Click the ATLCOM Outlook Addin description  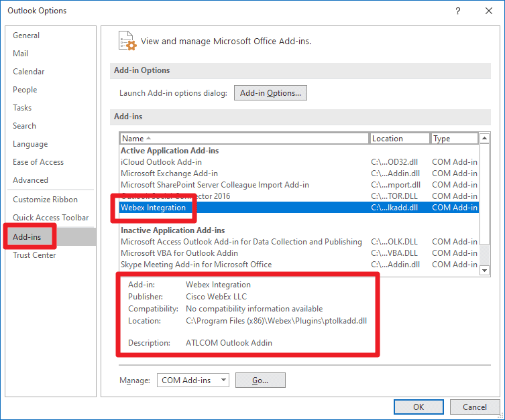[229, 343]
